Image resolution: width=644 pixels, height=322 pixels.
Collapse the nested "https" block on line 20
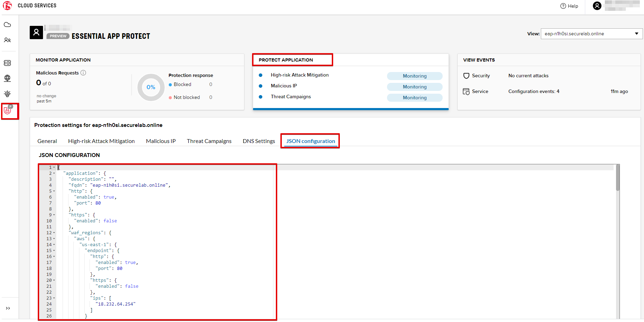click(x=54, y=280)
